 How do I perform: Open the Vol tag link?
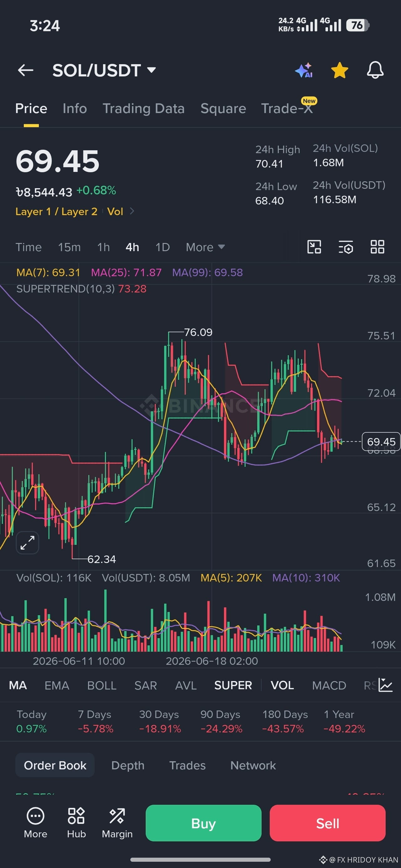(115, 212)
